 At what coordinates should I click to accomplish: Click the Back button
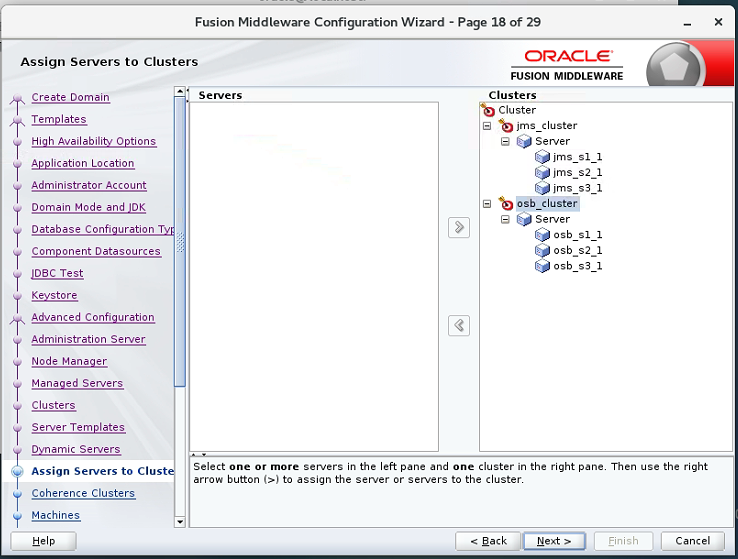pos(488,541)
